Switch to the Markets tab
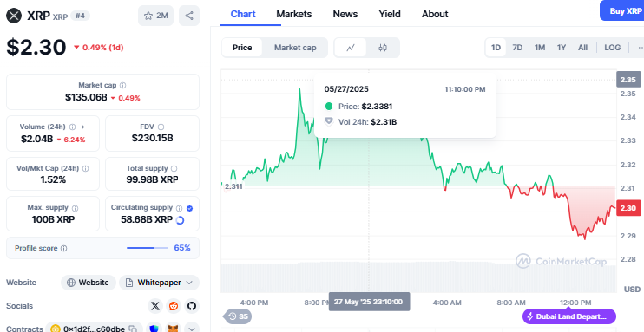 coord(293,14)
